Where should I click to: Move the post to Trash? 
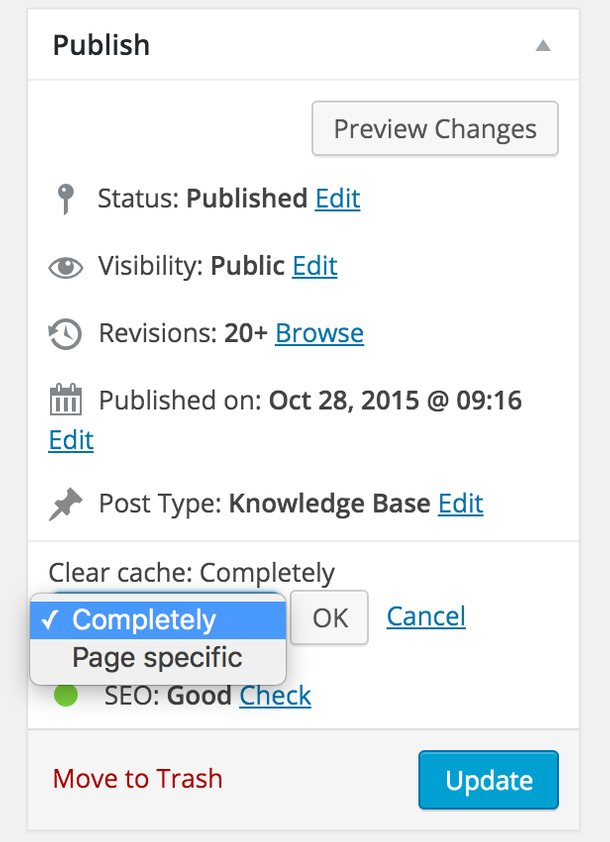click(x=137, y=778)
